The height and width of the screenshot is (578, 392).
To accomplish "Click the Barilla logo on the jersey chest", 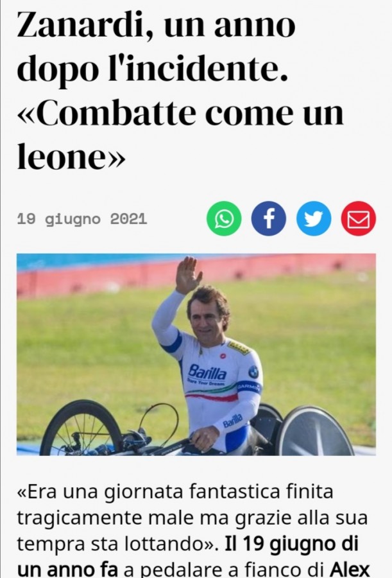I will coord(207,373).
